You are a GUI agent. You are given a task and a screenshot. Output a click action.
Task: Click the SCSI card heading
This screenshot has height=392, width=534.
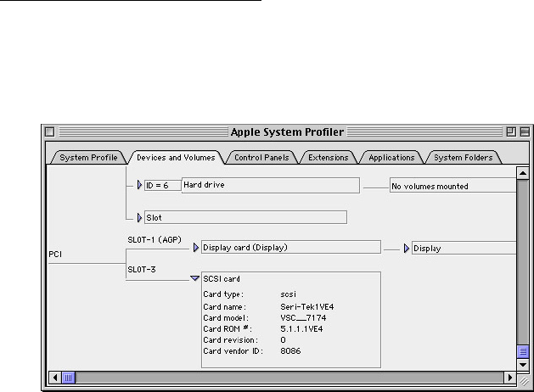222,279
